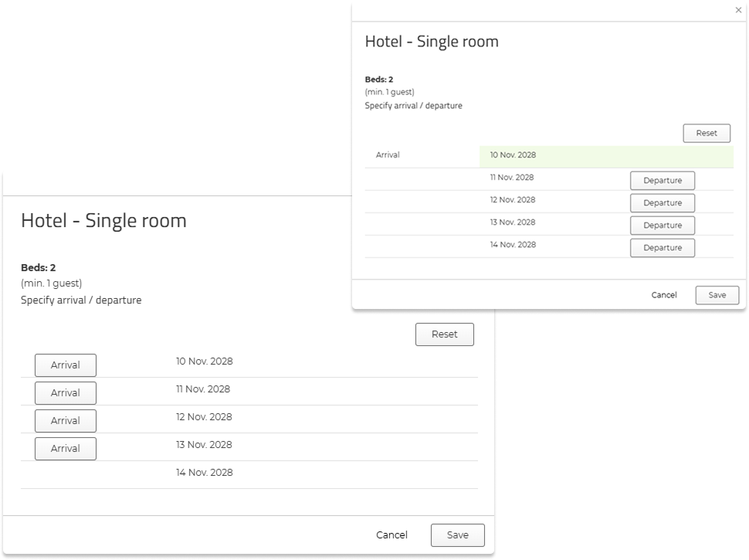Click Departure button for 12 Nov. 2028
The height and width of the screenshot is (560, 749).
662,203
